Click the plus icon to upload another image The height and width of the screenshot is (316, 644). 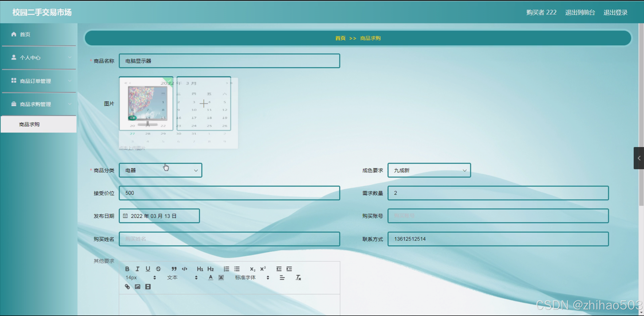(x=204, y=103)
